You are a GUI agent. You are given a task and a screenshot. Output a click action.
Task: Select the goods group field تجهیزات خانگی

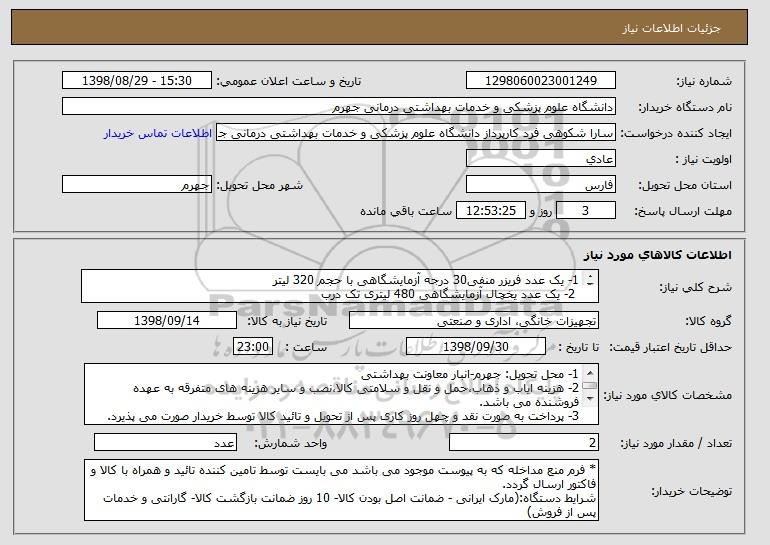[474, 321]
